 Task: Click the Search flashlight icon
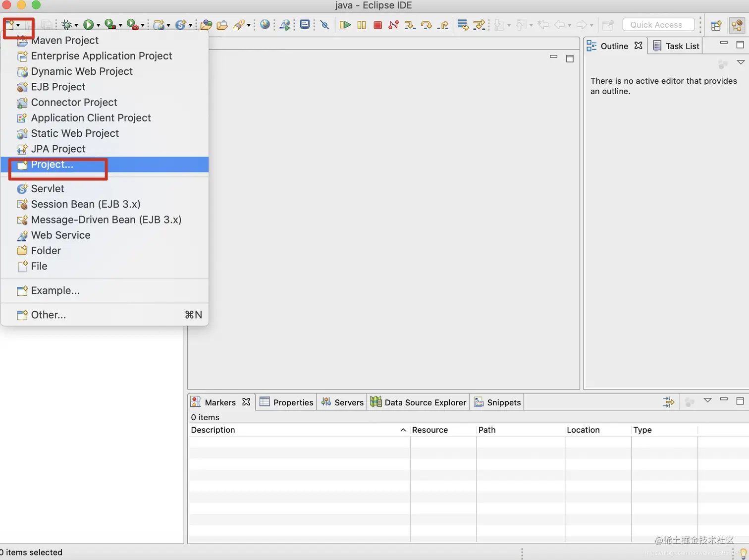239,25
